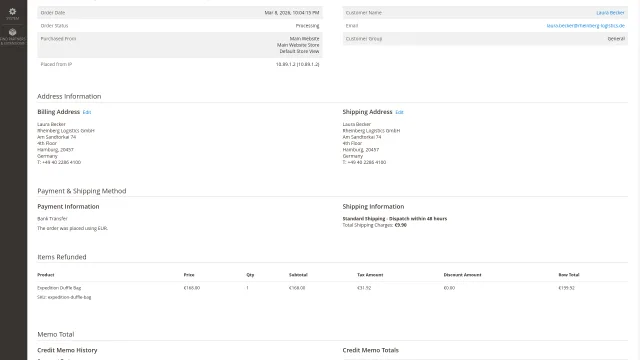
Task: Select the Order Status 'Processing' value
Action: pos(307,26)
